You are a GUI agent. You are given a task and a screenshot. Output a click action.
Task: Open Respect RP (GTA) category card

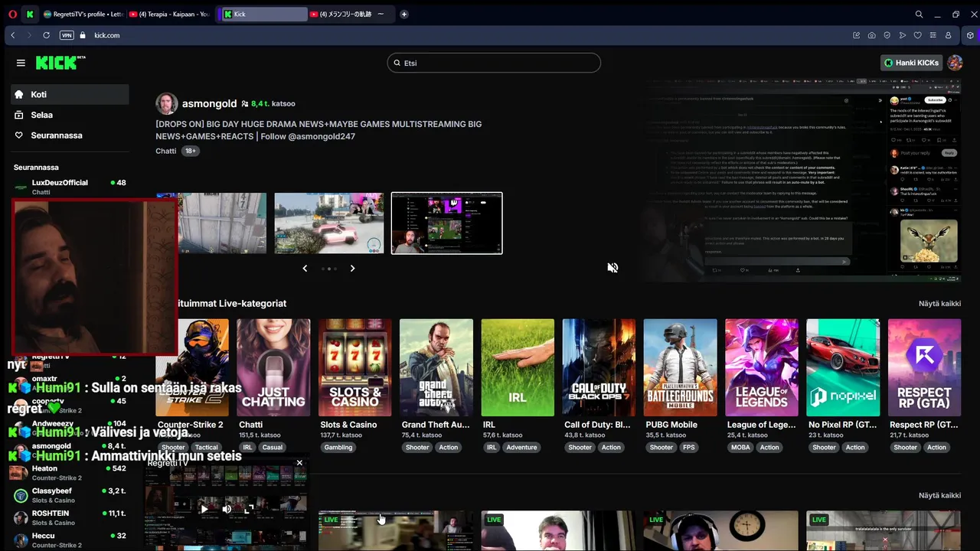tap(925, 367)
